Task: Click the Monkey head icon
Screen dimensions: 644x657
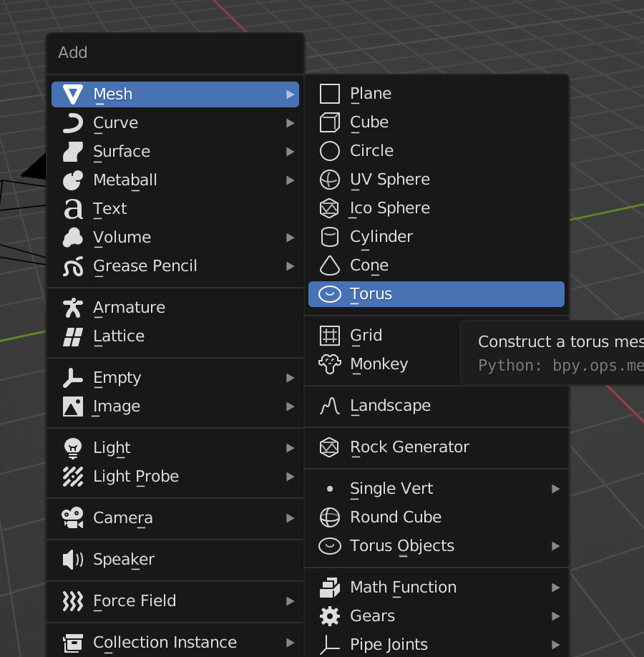Action: coord(330,364)
